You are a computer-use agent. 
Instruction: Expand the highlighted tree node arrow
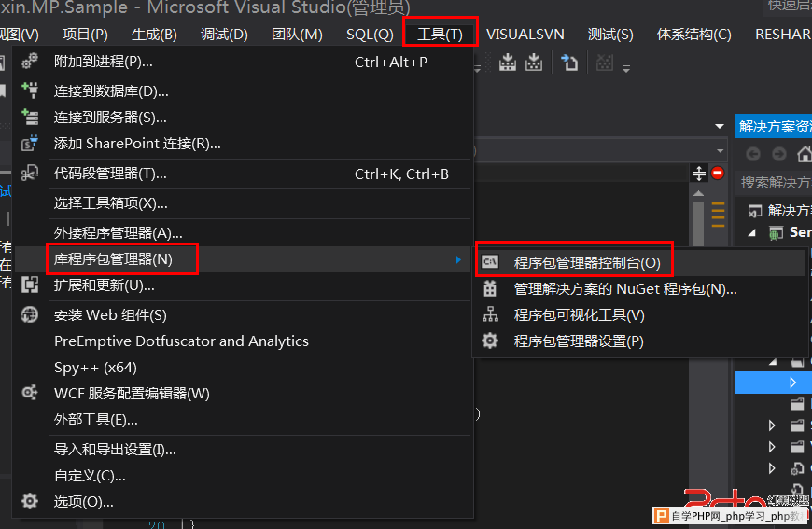(792, 383)
